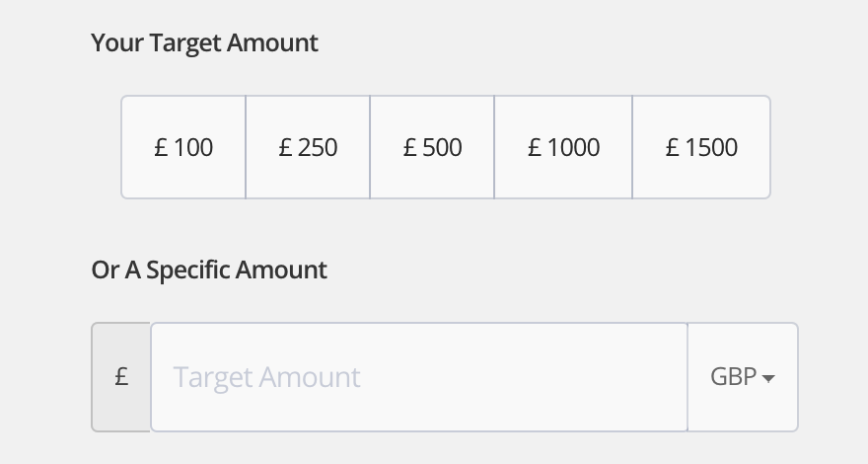Toggle the smallest preset amount, £ 100
Image resolution: width=868 pixels, height=464 pixels.
click(183, 148)
